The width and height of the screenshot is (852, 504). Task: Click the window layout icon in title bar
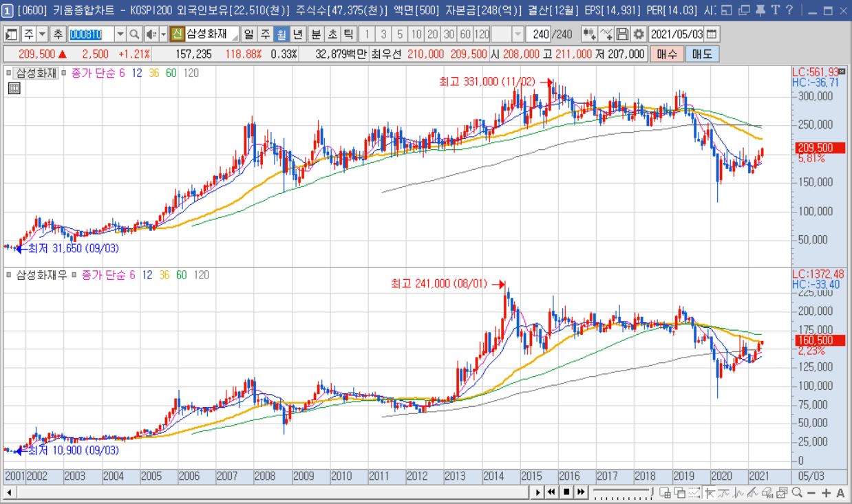727,10
